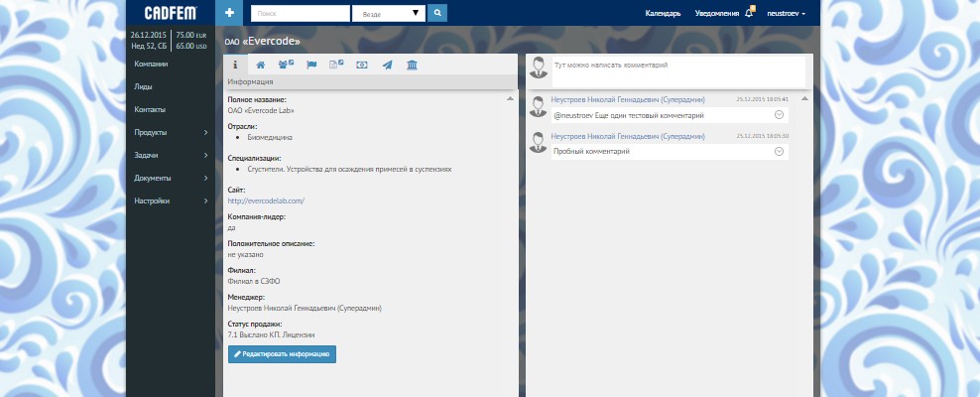Open the notifications bell icon
This screenshot has width=980, height=397.
click(750, 14)
